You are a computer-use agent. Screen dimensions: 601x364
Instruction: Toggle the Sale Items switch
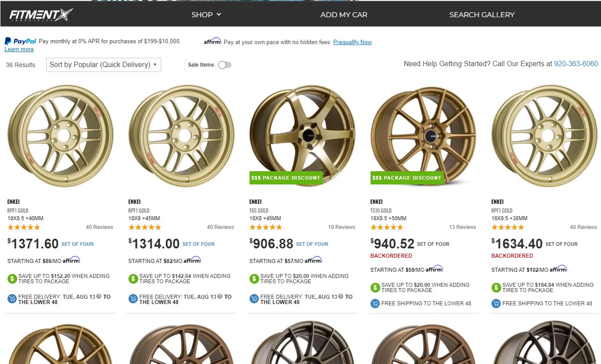pos(225,65)
